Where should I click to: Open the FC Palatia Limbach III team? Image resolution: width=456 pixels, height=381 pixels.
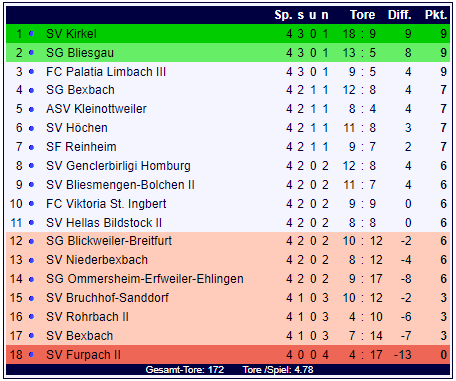106,72
